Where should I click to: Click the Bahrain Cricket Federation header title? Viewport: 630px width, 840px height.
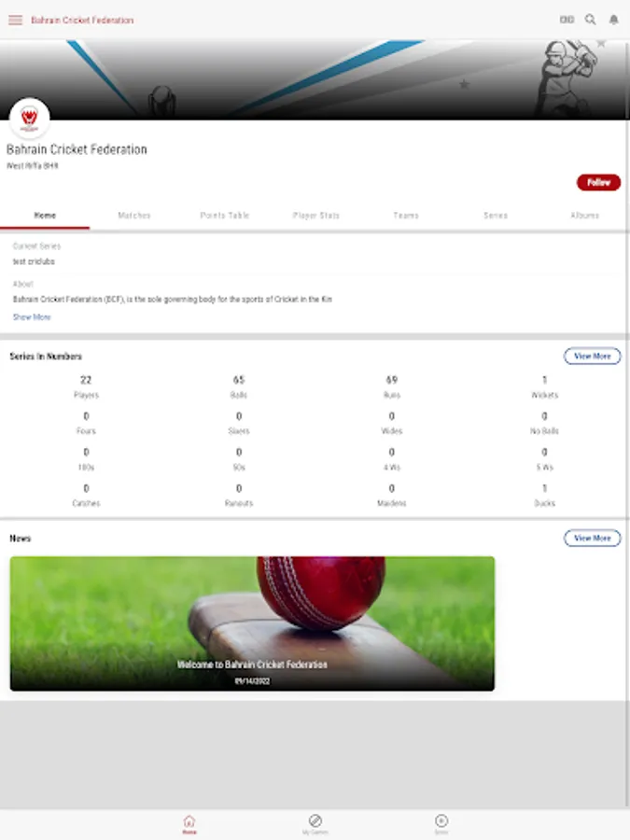[x=82, y=21]
